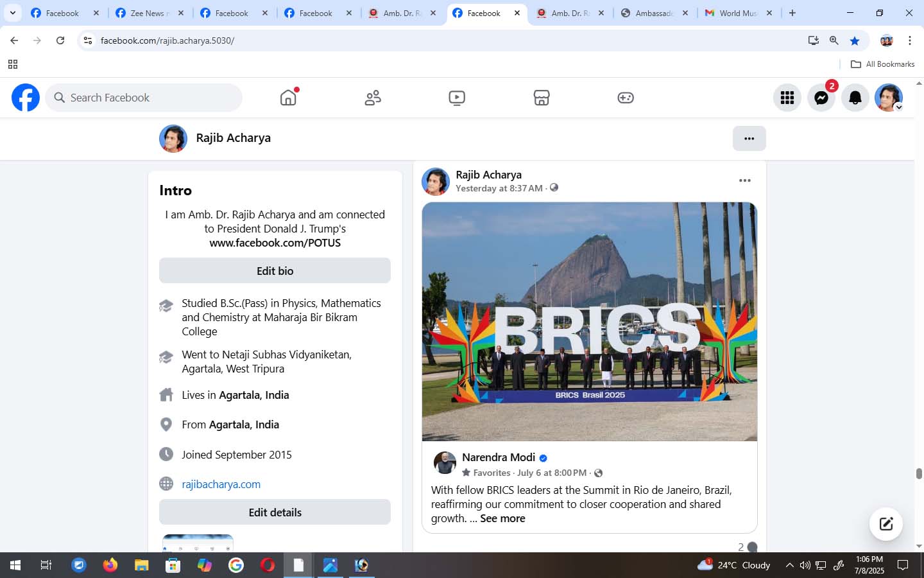The height and width of the screenshot is (578, 924).
Task: Open the Notifications bell
Action: [x=855, y=98]
